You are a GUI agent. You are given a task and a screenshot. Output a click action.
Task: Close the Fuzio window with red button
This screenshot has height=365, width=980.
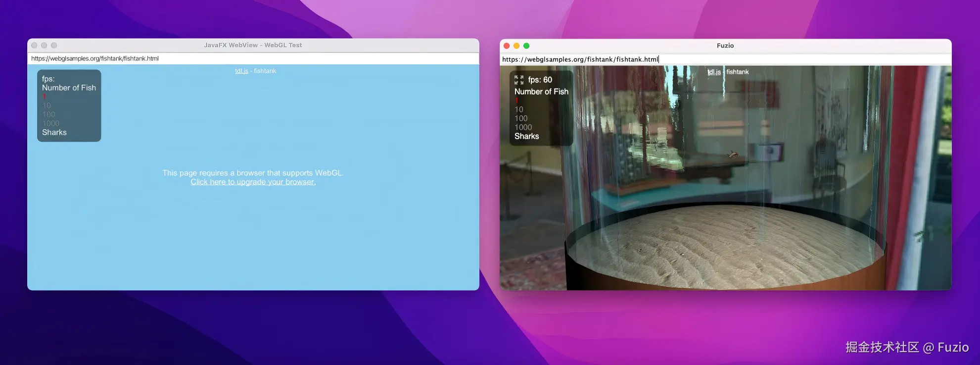[x=507, y=46]
